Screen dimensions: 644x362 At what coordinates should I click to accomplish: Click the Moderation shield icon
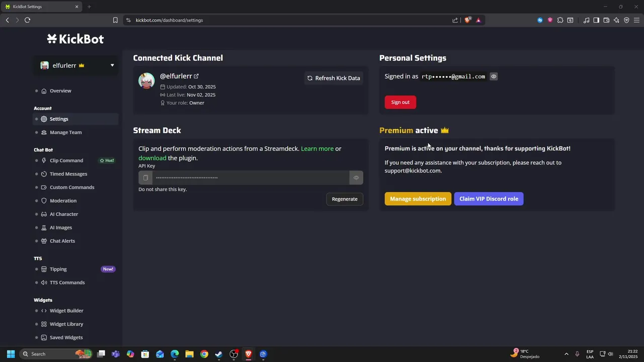coord(44,201)
